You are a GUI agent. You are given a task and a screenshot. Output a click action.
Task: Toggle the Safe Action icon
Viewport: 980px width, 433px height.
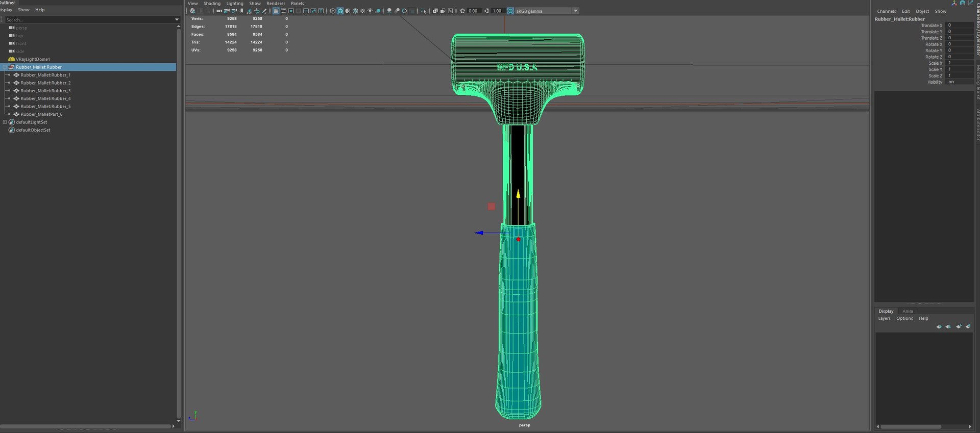pyautogui.click(x=313, y=11)
